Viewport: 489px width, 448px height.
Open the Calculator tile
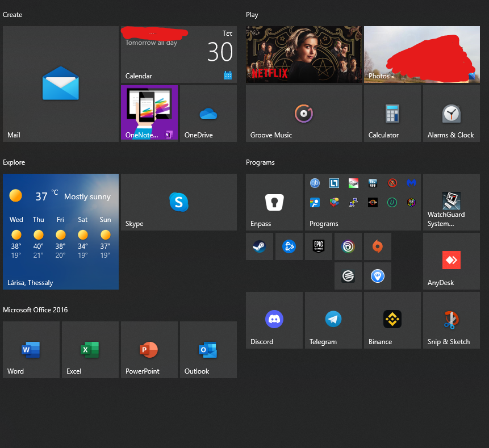pyautogui.click(x=392, y=114)
